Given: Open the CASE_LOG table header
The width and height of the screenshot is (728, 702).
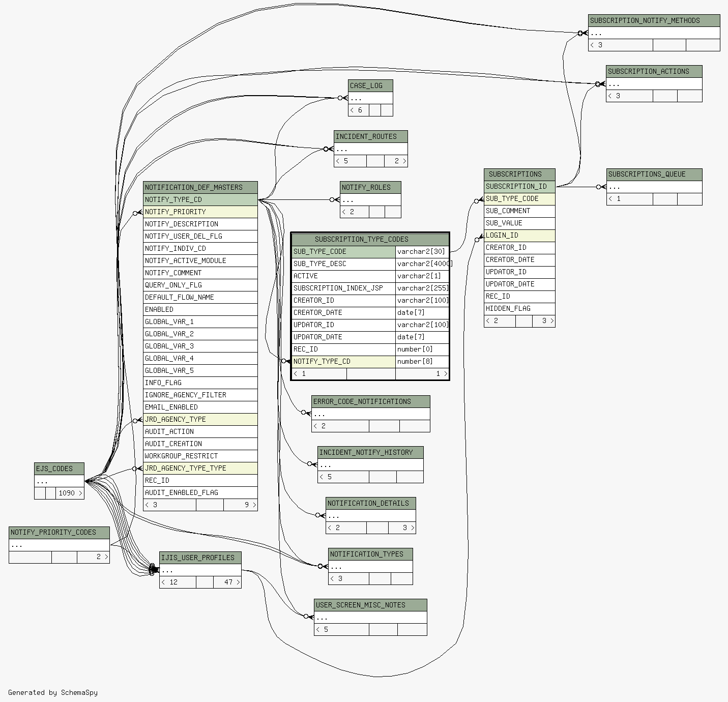Looking at the screenshot, I should click(x=370, y=85).
